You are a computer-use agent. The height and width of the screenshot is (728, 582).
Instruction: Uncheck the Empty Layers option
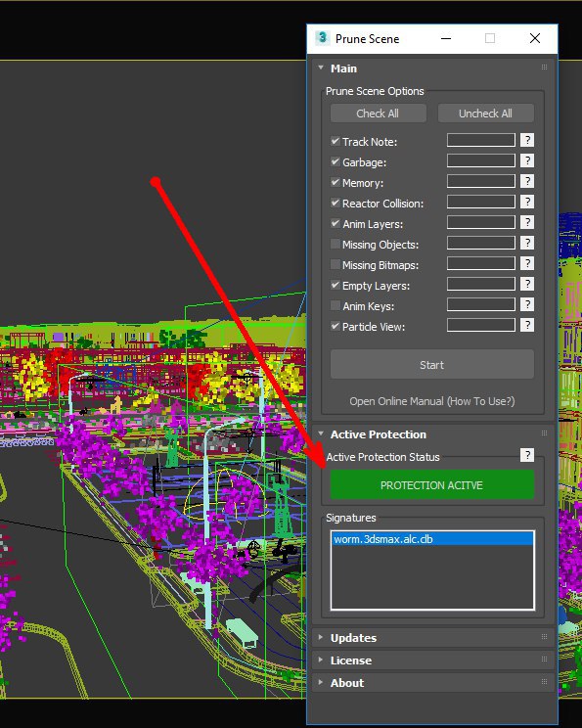tap(335, 285)
